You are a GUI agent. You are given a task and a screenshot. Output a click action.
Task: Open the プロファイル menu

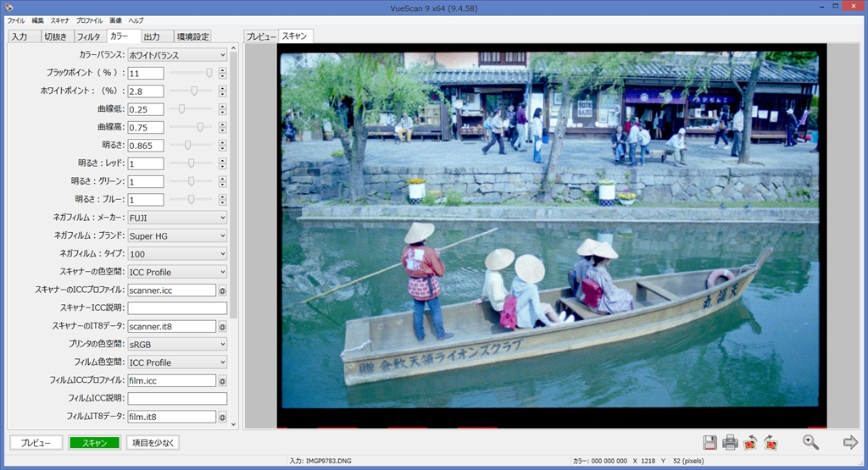pos(89,20)
